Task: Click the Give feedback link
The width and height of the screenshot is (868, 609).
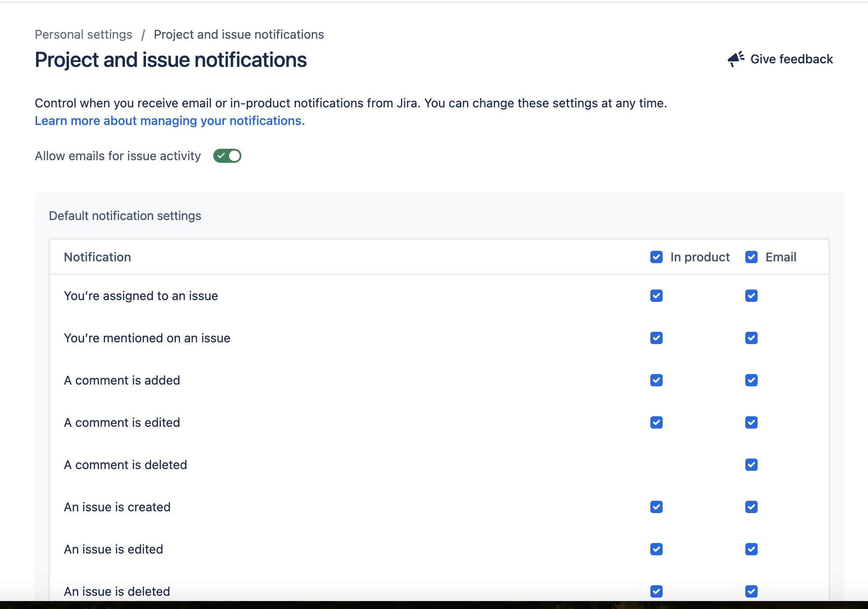Action: (x=791, y=59)
